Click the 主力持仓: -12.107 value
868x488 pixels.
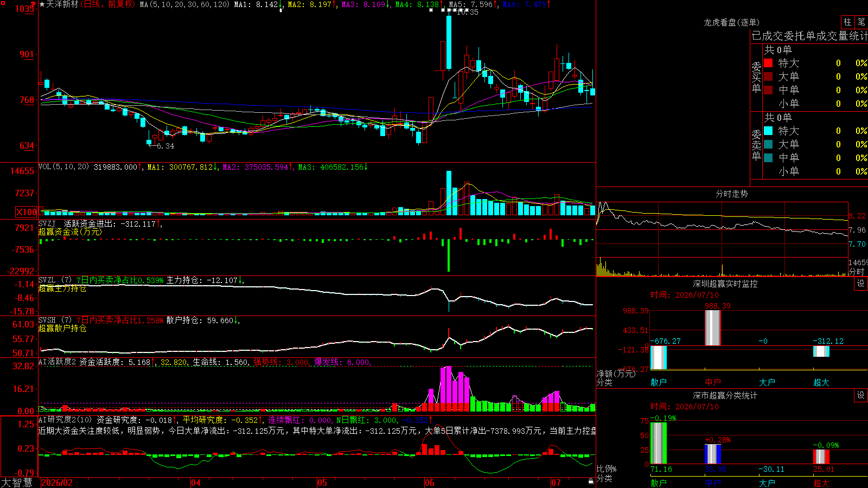click(x=202, y=280)
